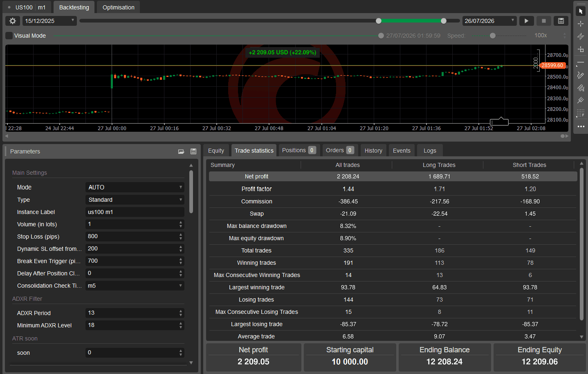The width and height of the screenshot is (588, 374).
Task: Open the History tab
Action: pos(373,151)
